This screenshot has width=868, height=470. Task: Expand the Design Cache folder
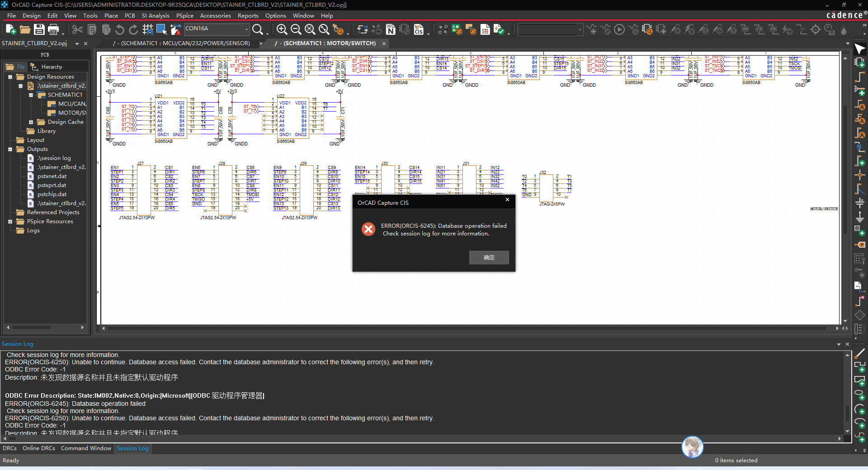[x=31, y=122]
